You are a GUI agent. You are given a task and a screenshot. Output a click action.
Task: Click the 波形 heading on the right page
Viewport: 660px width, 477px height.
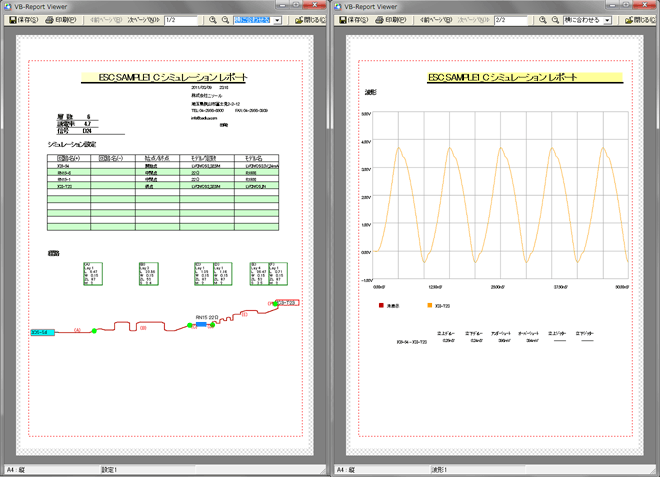coord(370,92)
